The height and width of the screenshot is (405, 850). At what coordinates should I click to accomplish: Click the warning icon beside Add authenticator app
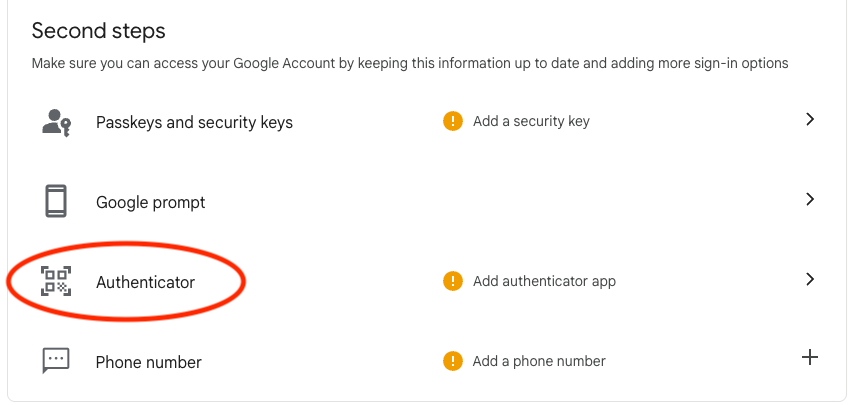pos(453,281)
